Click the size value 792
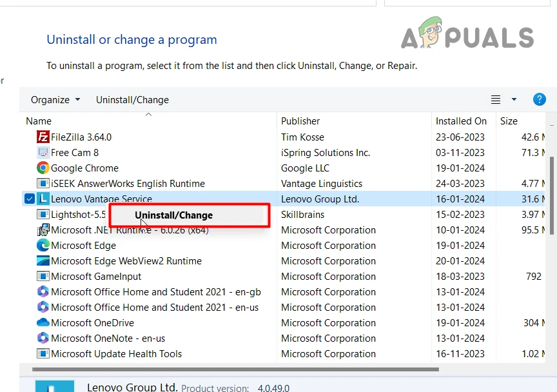This screenshot has width=557, height=392. click(x=534, y=277)
